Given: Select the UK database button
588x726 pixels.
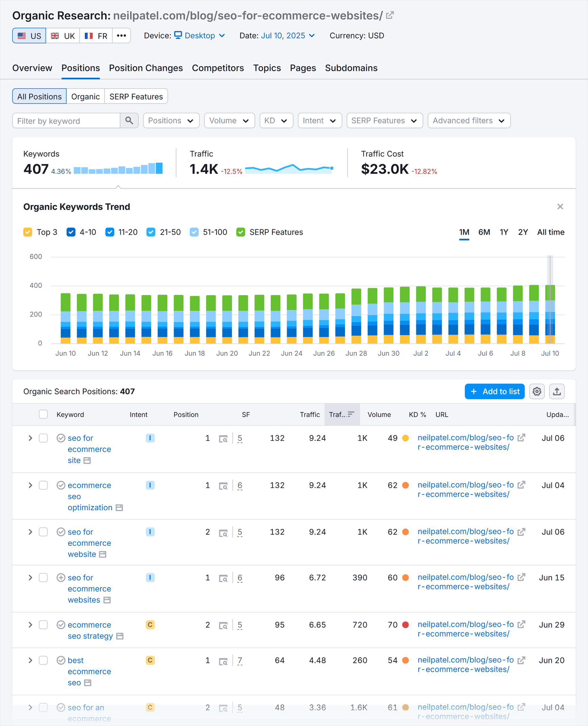Looking at the screenshot, I should 63,35.
